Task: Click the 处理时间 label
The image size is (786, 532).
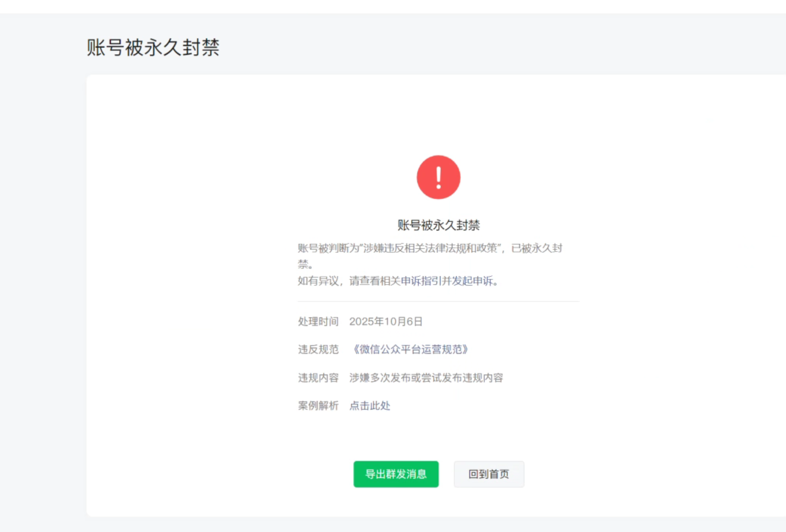Action: pos(318,321)
